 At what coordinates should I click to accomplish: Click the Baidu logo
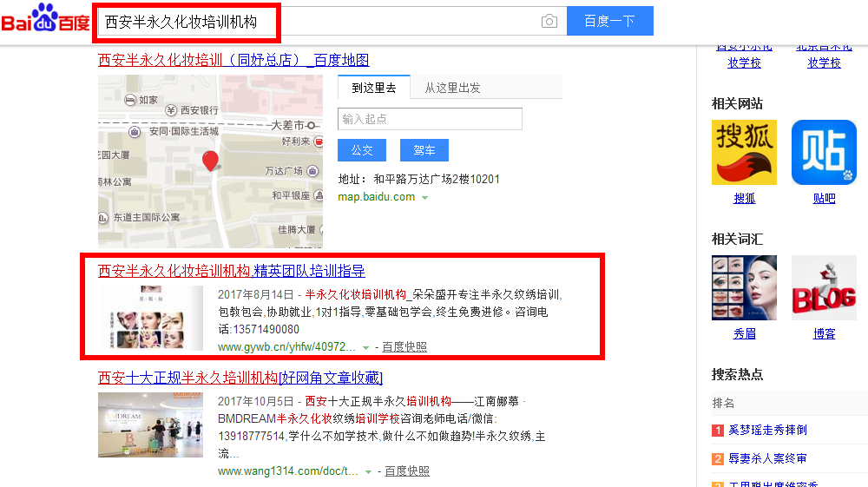point(45,19)
